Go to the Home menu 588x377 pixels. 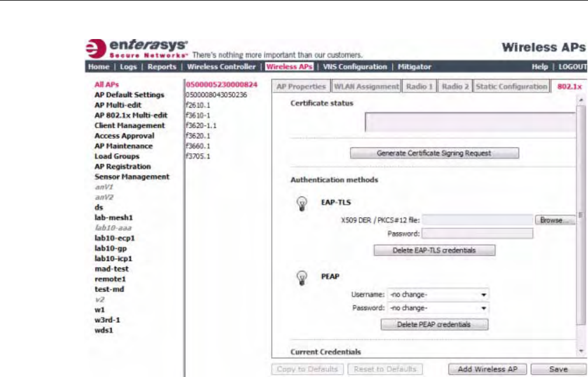(99, 66)
